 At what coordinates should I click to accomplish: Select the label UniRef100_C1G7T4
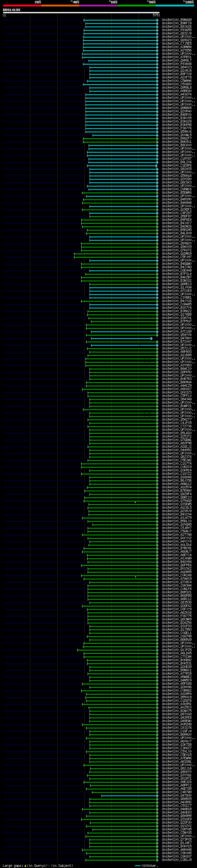(x=176, y=464)
